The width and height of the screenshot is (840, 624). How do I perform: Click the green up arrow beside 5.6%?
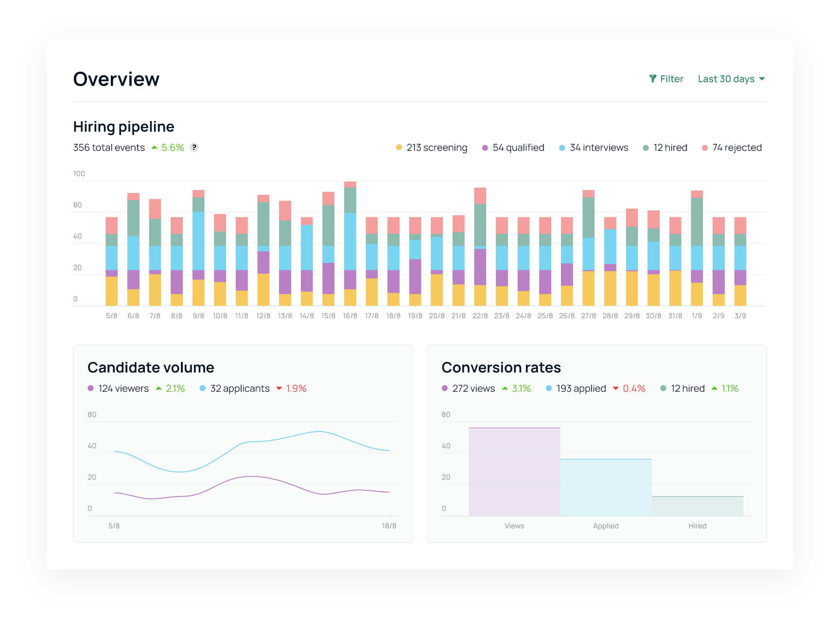155,147
